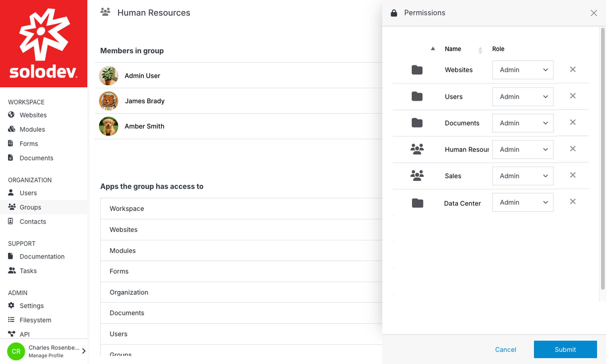Screen dimensions: 606x364
Task: Select the Admin User member row
Action: click(x=238, y=76)
